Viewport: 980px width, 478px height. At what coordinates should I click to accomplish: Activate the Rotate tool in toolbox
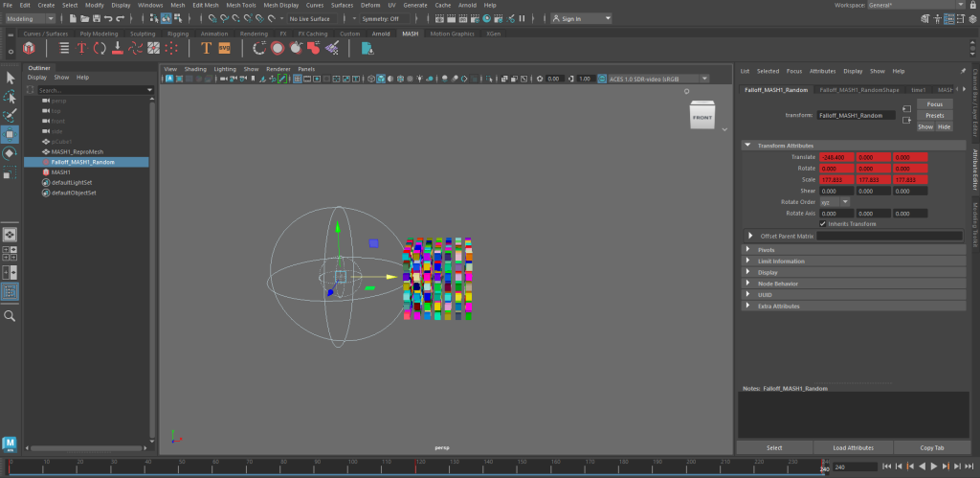click(x=10, y=153)
